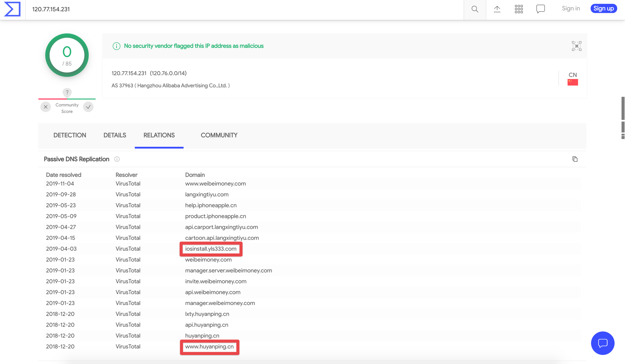Image resolution: width=625 pixels, height=364 pixels.
Task: Click the iosinstall.yls333.com domain
Action: (x=211, y=249)
